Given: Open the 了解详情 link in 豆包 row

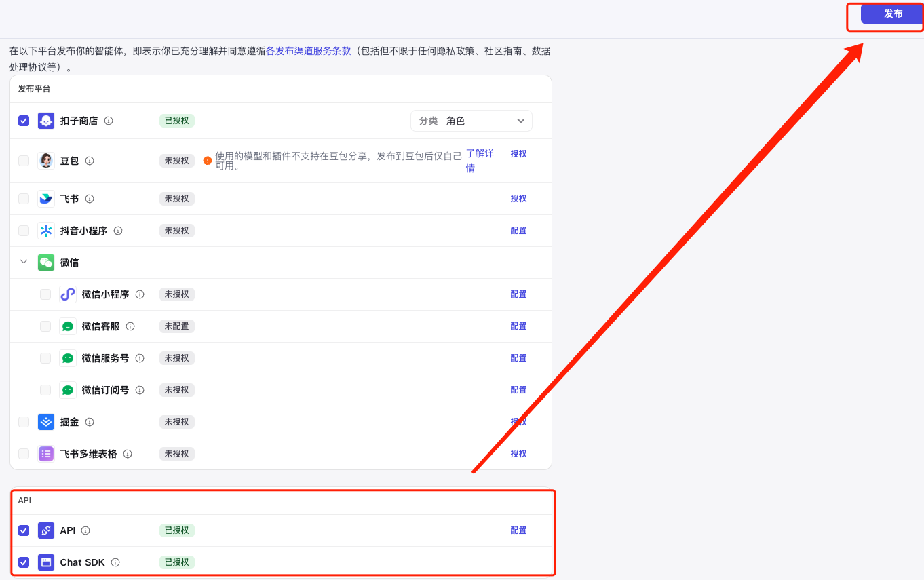Looking at the screenshot, I should point(480,161).
